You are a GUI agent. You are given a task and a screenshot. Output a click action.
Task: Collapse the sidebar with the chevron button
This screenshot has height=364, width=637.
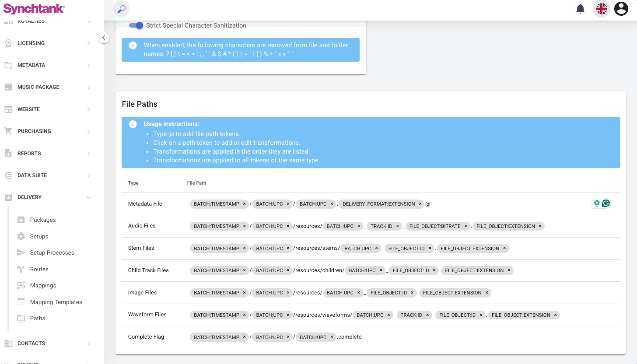104,38
